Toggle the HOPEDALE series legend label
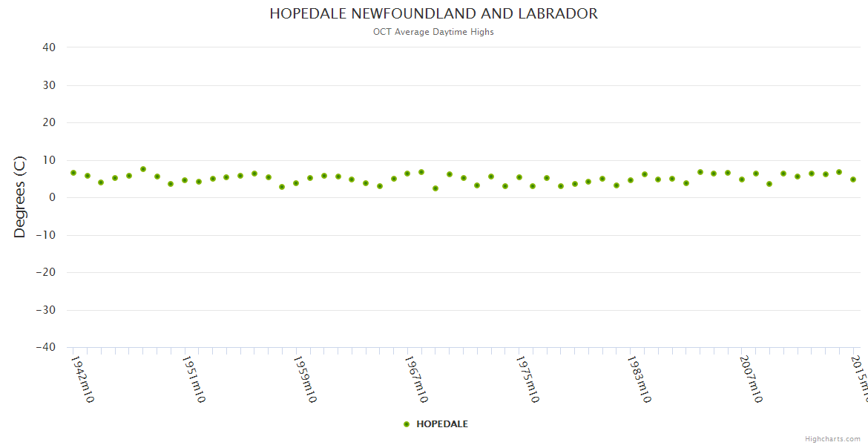Image resolution: width=868 pixels, height=445 pixels. click(x=442, y=424)
